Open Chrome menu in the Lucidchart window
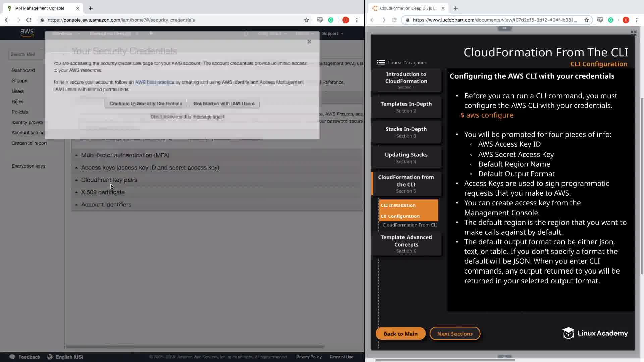The width and height of the screenshot is (644, 362). [637, 20]
